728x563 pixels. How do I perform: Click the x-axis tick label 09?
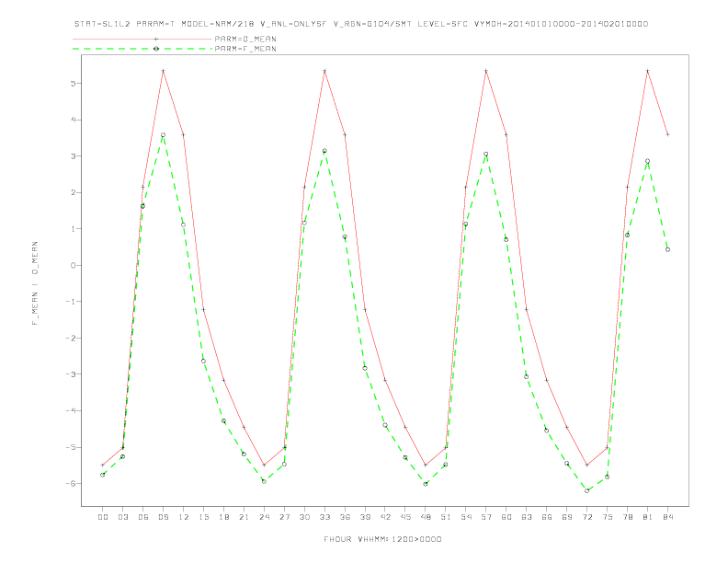(x=164, y=517)
